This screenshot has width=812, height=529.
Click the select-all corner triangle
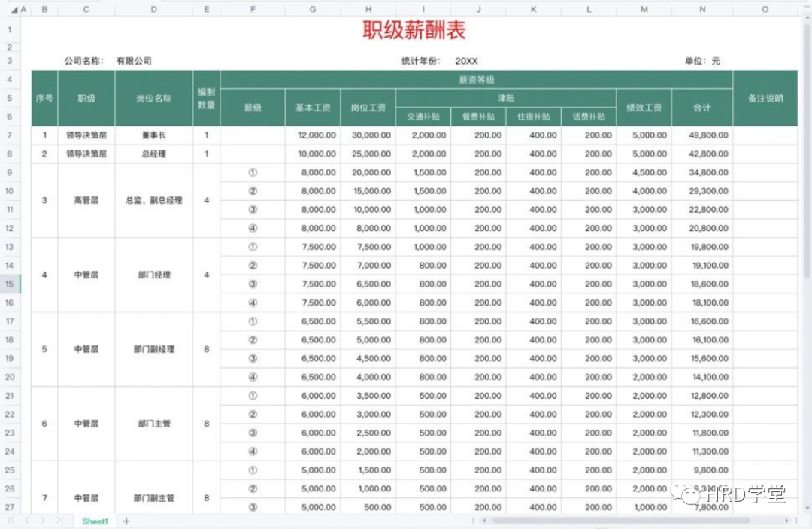(x=15, y=10)
